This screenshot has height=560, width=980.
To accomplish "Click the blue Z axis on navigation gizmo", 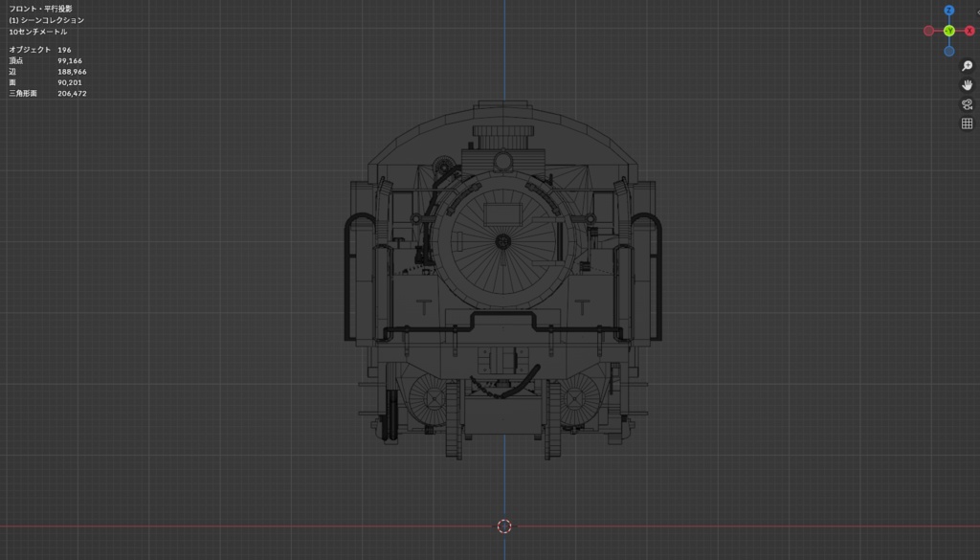I will 948,11.
